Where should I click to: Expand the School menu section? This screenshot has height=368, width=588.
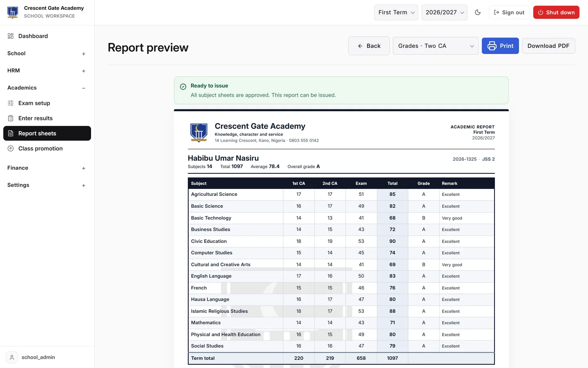[47, 54]
